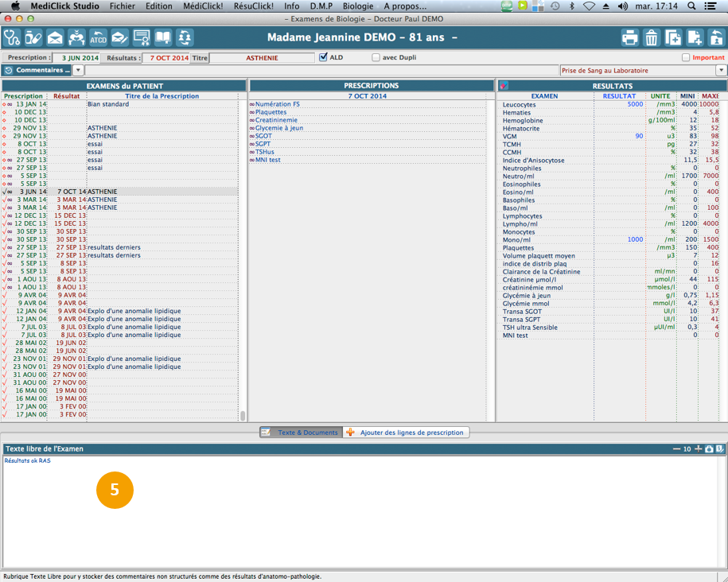The image size is (728, 582).
Task: Expand the Commentaires dropdown arrow
Action: point(78,71)
